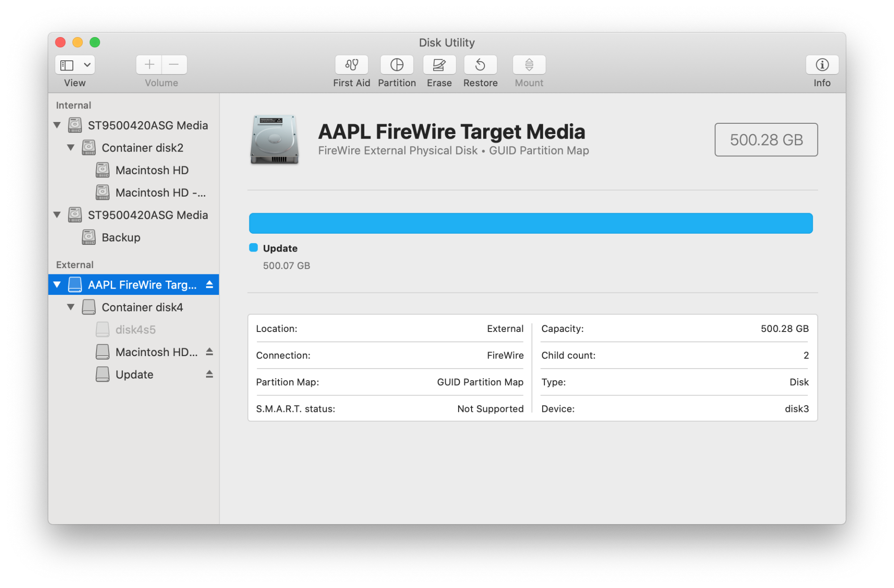Remove volume with minus button
Image resolution: width=894 pixels, height=588 pixels.
174,65
